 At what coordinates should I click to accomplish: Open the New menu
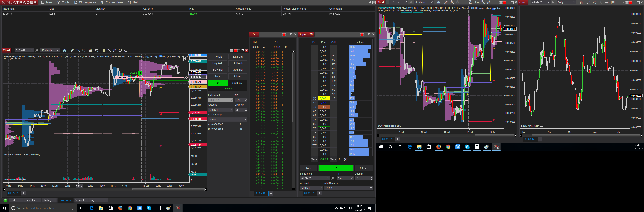pyautogui.click(x=47, y=2)
